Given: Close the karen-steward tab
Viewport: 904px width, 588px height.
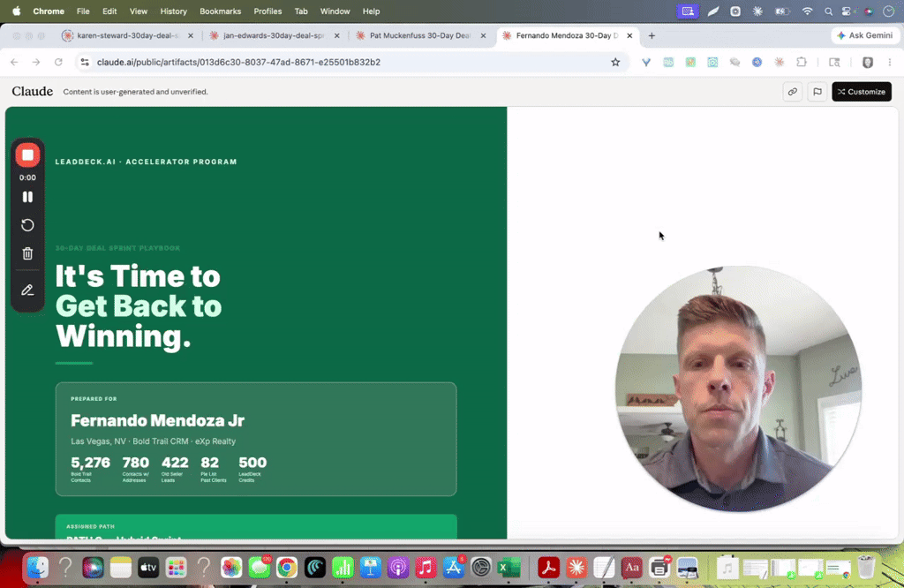Looking at the screenshot, I should [191, 35].
